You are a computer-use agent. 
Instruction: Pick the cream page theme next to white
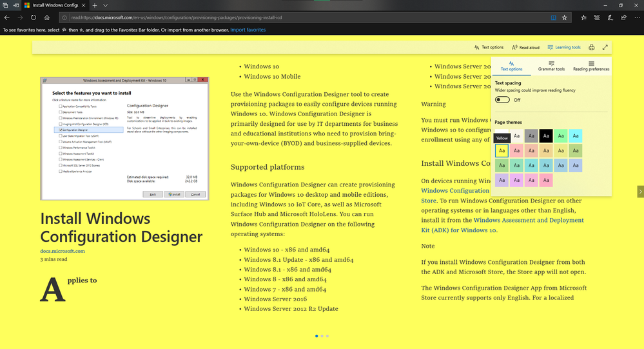coord(516,136)
